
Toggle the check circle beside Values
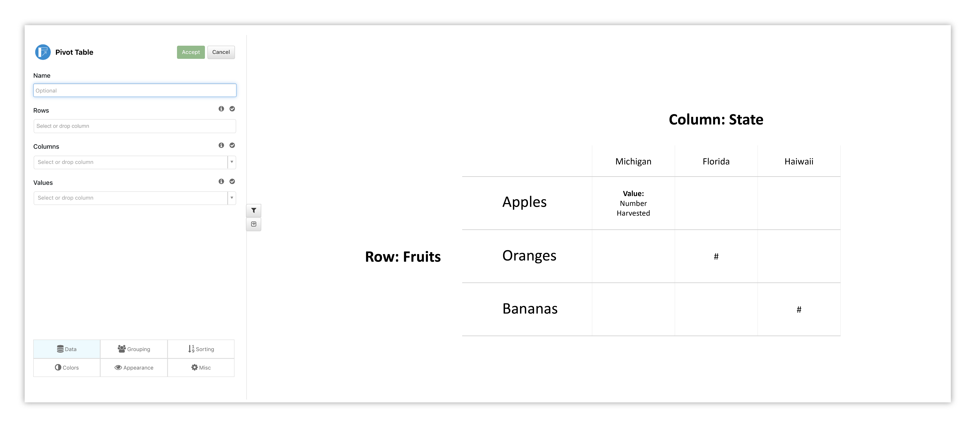[232, 181]
